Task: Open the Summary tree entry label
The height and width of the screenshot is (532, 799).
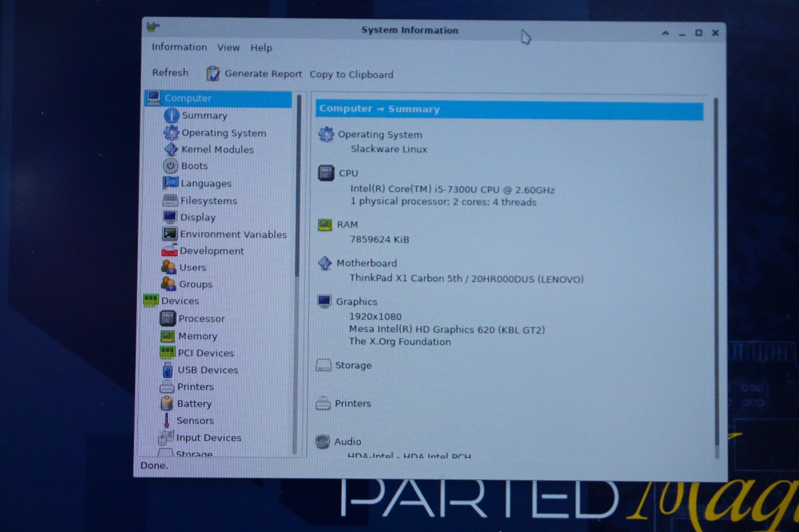Action: [x=205, y=115]
